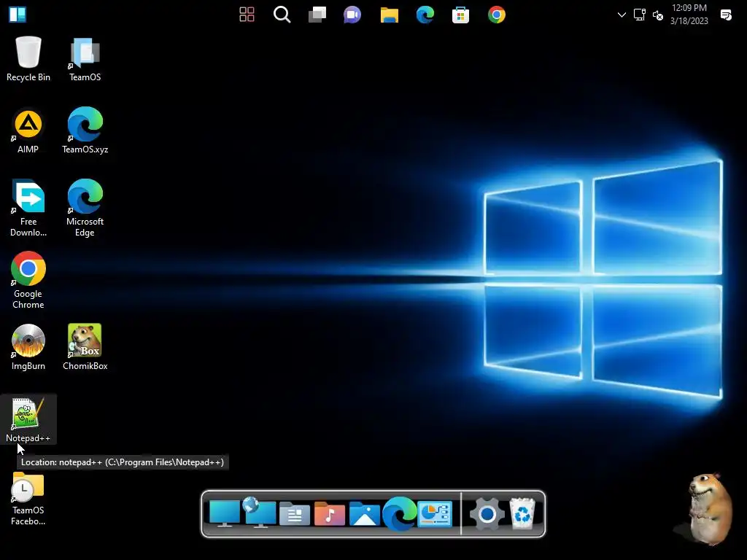747x560 pixels.
Task: Launch Google Chrome from the desktop
Action: click(28, 280)
